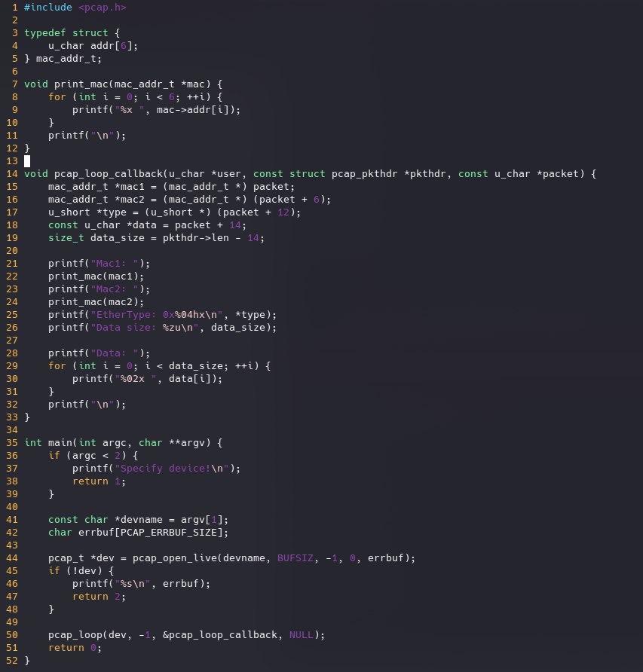Click the block cursor on line 13
643x672 pixels.
tap(27, 161)
